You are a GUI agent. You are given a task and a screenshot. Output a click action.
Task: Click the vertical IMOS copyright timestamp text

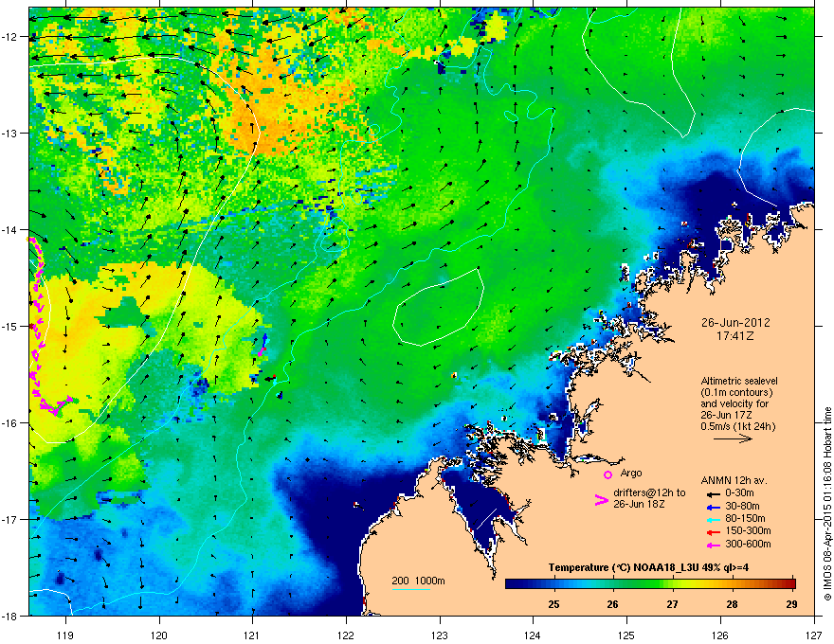pos(827,504)
